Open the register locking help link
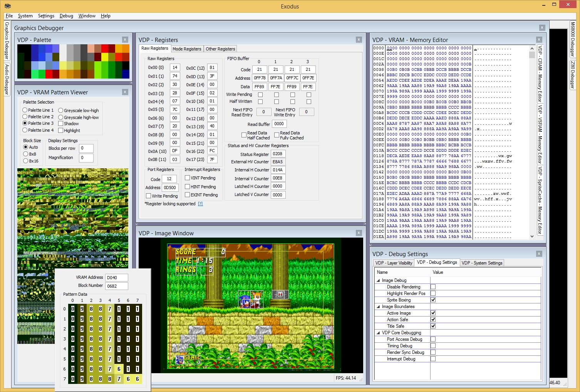Screen dimensions: 580x392 click(200, 204)
